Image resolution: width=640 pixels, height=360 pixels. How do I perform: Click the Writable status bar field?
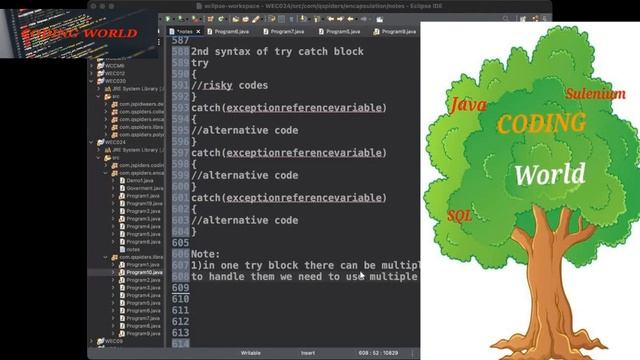[x=251, y=353]
